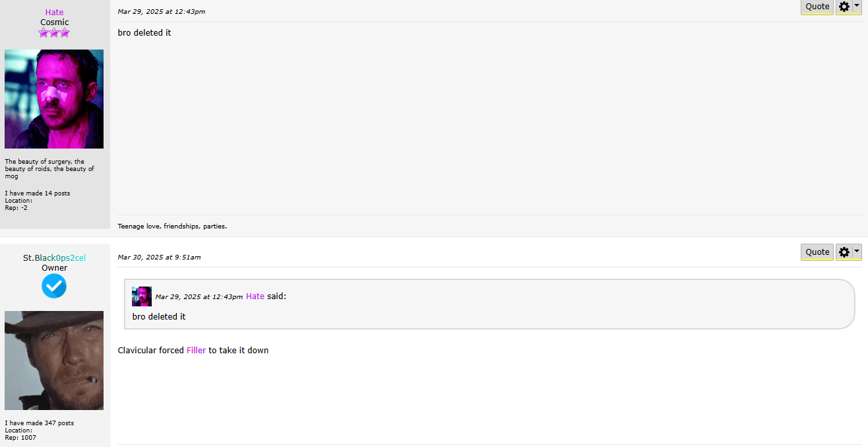Viewport: 868px width, 447px height.
Task: Click Quote button on St.Black0ps2cel's post
Action: [817, 252]
